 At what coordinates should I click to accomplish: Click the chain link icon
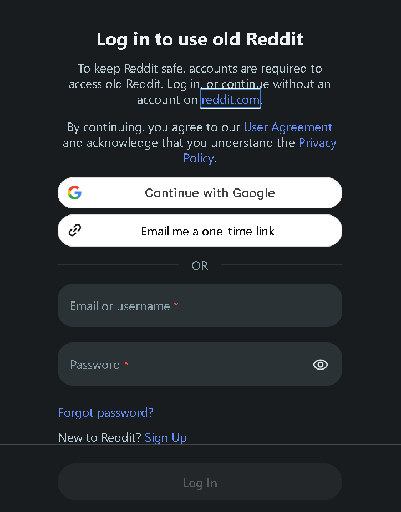click(x=75, y=230)
